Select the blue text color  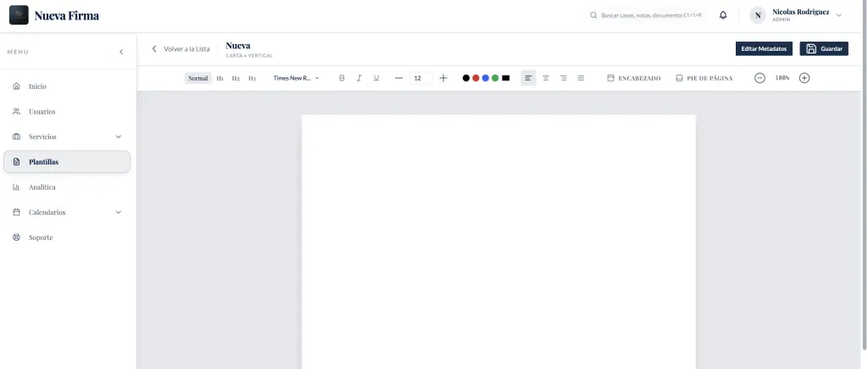(486, 78)
